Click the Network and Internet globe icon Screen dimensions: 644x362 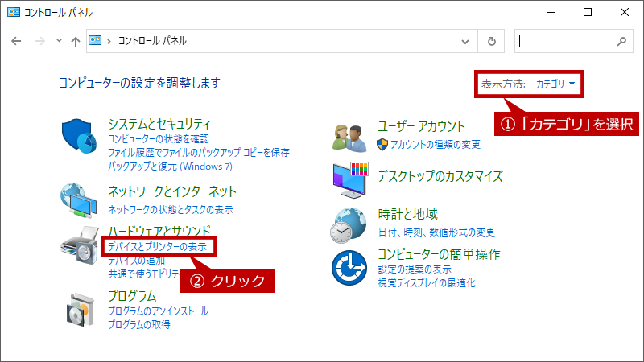[79, 200]
